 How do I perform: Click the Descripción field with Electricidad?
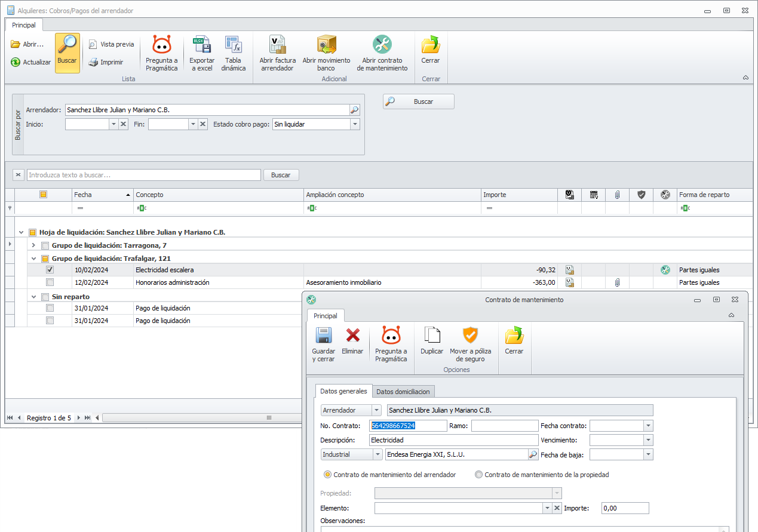pos(453,440)
